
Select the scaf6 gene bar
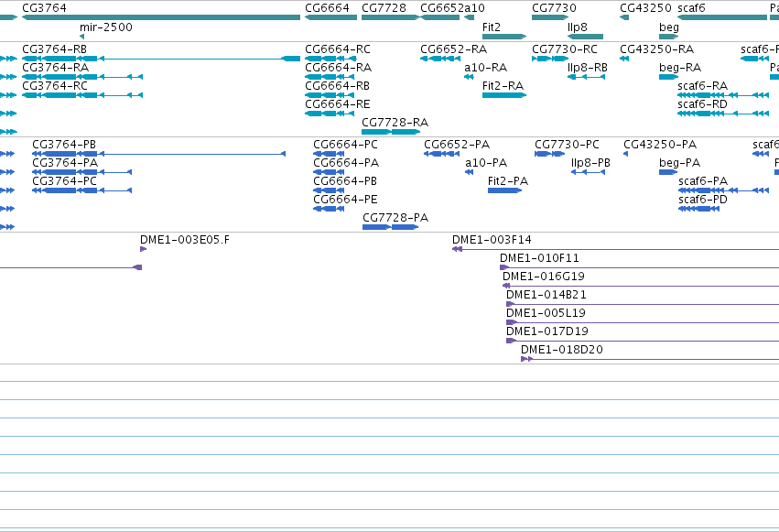tap(722, 17)
